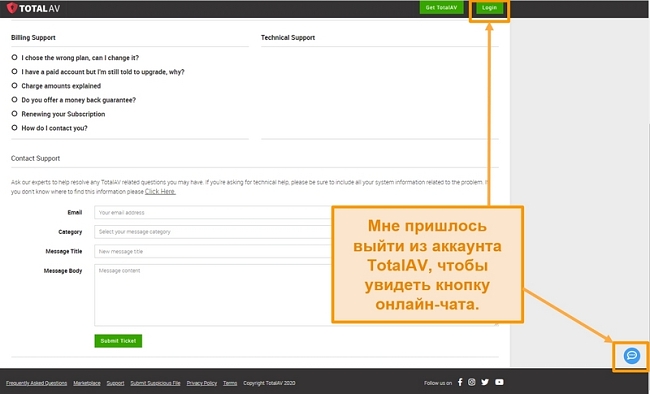Open Frequently Asked Questions footer link

[x=36, y=383]
